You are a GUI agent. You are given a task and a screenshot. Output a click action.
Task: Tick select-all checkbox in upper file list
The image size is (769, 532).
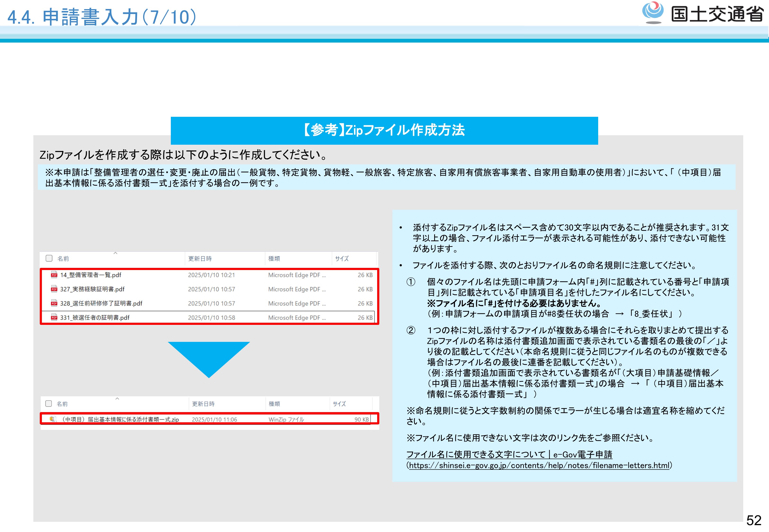click(49, 258)
